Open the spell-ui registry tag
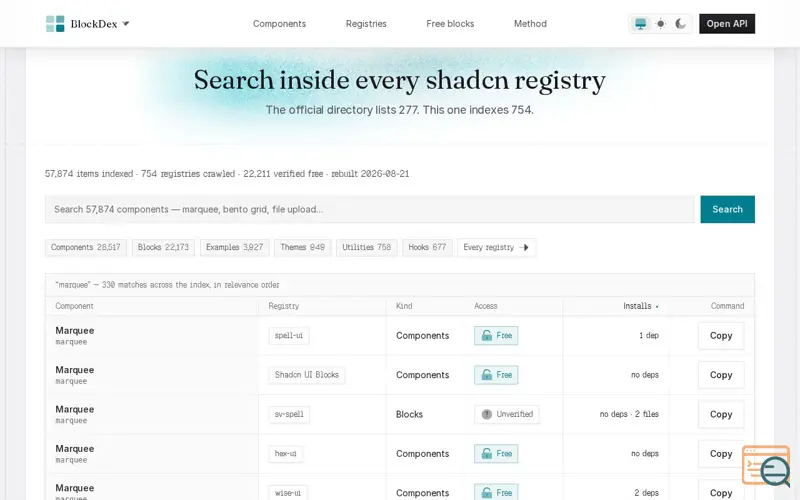800x500 pixels. [289, 336]
